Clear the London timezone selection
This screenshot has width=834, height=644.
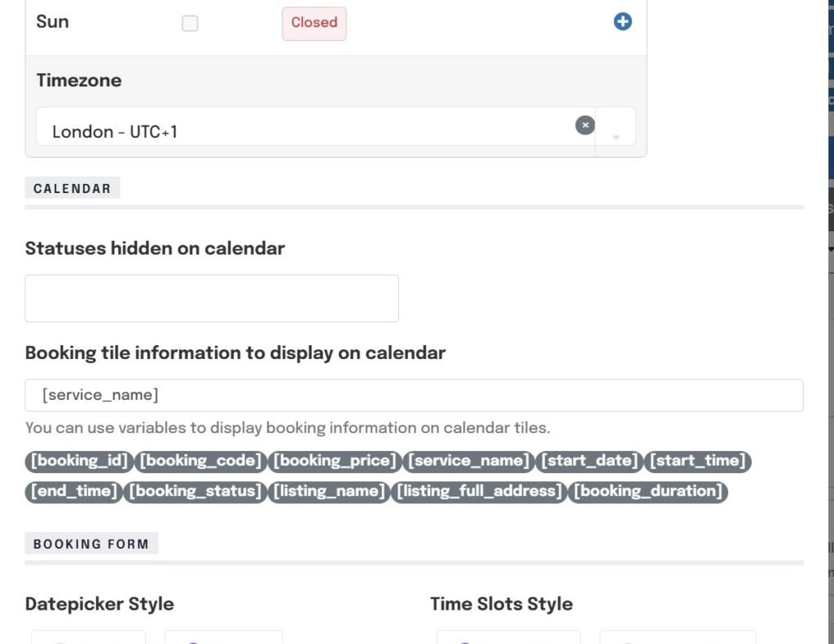pos(585,125)
